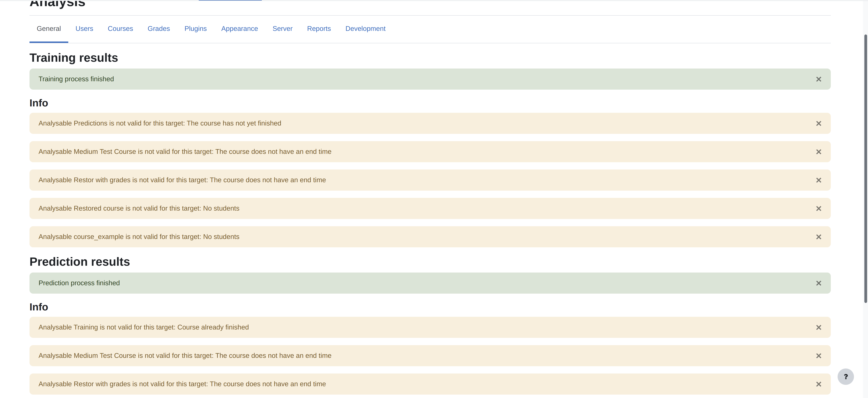Close the 'Predictions course has not yet finished' notice
Image resolution: width=868 pixels, height=398 pixels.
click(819, 124)
